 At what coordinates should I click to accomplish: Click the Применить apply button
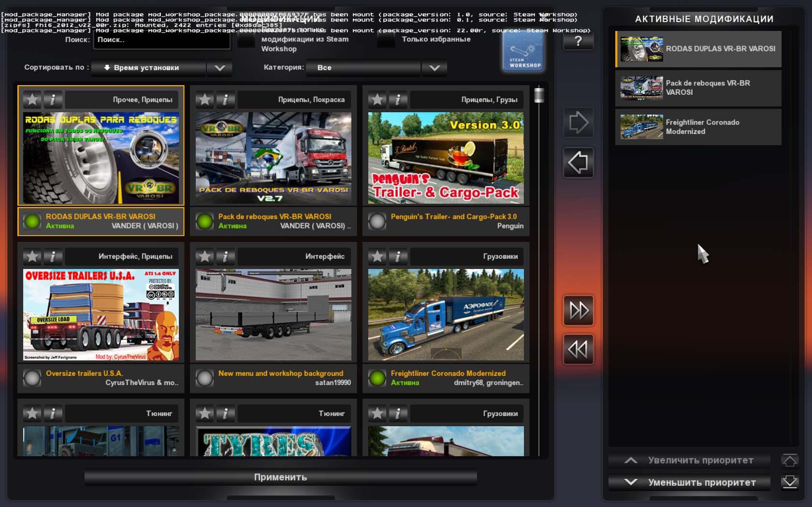[x=281, y=477]
